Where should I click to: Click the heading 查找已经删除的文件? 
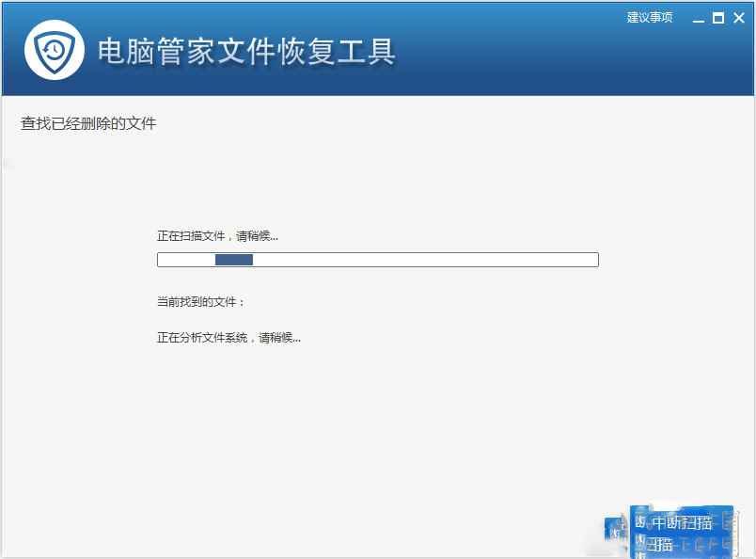[87, 122]
